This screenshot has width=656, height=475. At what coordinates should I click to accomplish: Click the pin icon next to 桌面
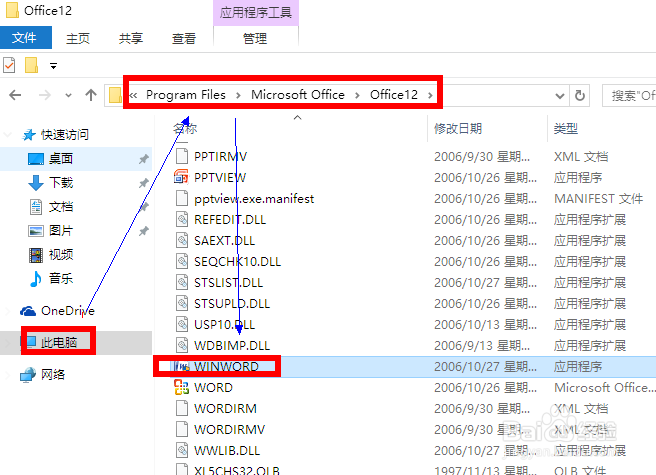(144, 159)
